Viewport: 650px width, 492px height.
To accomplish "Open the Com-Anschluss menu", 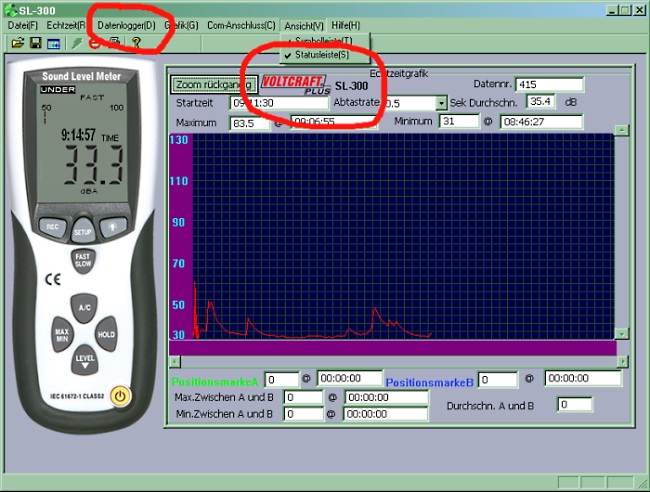I will click(x=241, y=25).
